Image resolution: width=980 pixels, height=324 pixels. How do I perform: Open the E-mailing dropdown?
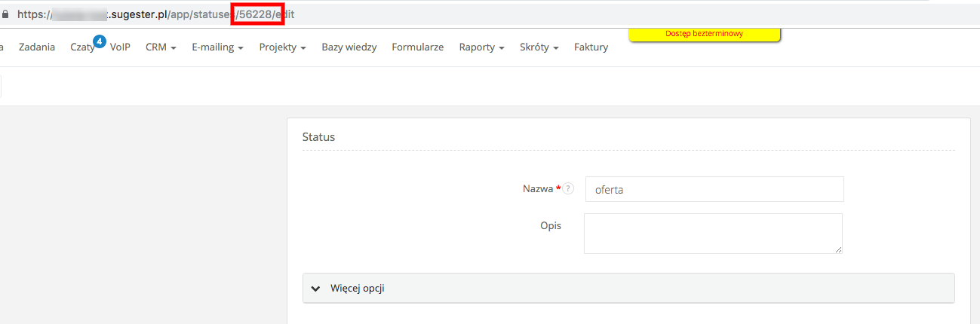pyautogui.click(x=217, y=47)
